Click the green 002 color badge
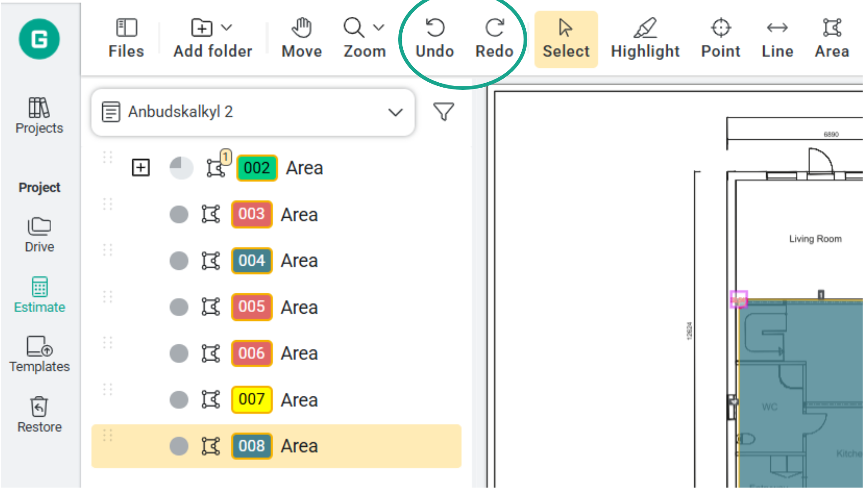This screenshot has width=868, height=488. (x=257, y=168)
